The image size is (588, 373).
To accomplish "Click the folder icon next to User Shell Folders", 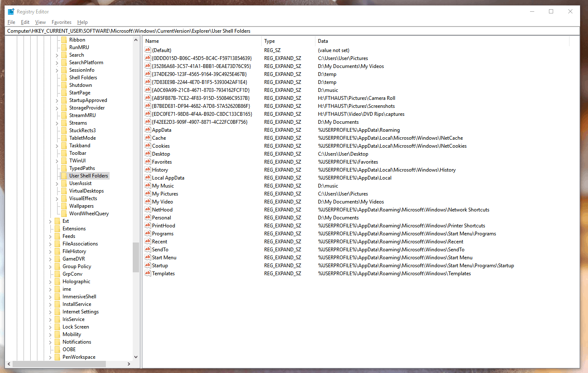I will (64, 176).
